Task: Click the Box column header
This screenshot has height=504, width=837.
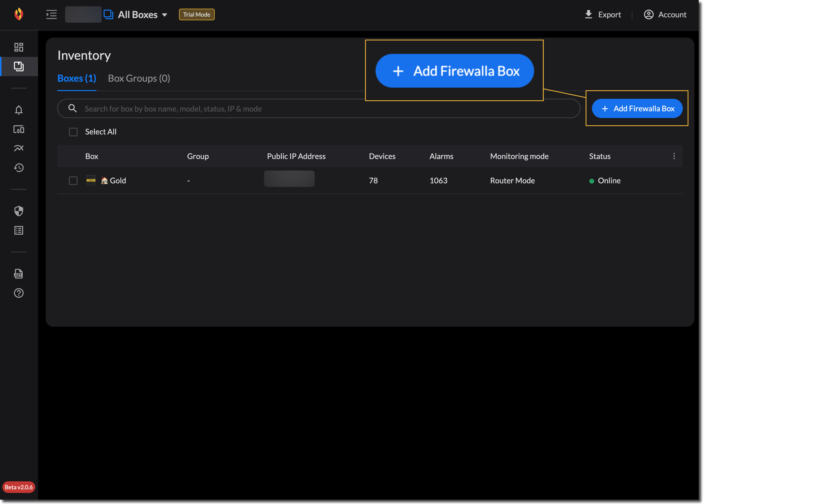Action: (x=91, y=156)
